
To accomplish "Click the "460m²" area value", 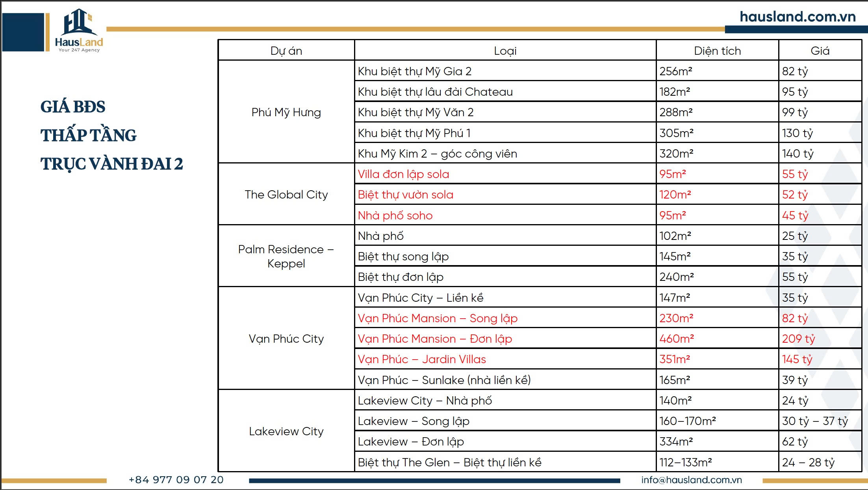I will [x=677, y=339].
